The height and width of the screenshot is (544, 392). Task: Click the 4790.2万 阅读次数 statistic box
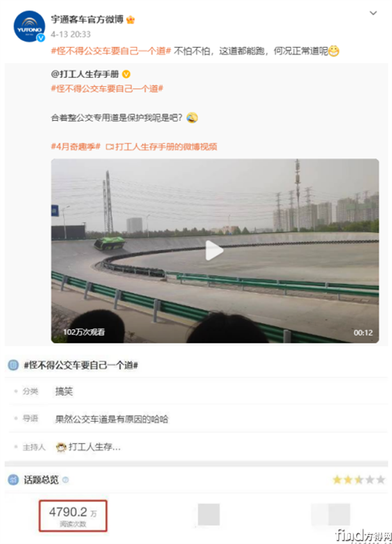73,516
